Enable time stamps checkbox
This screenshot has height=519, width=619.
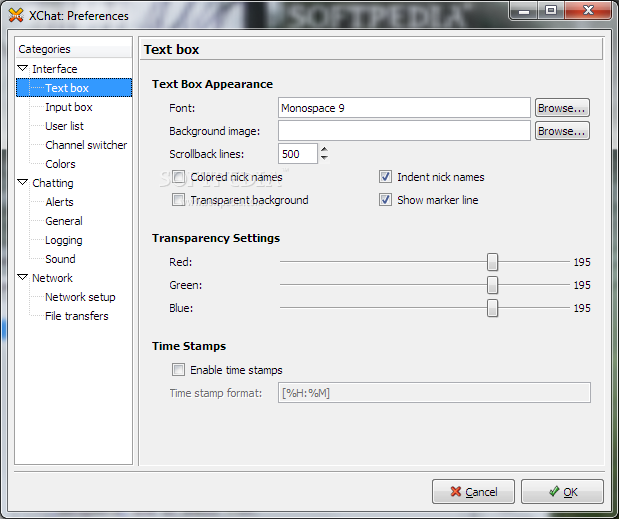[x=178, y=370]
